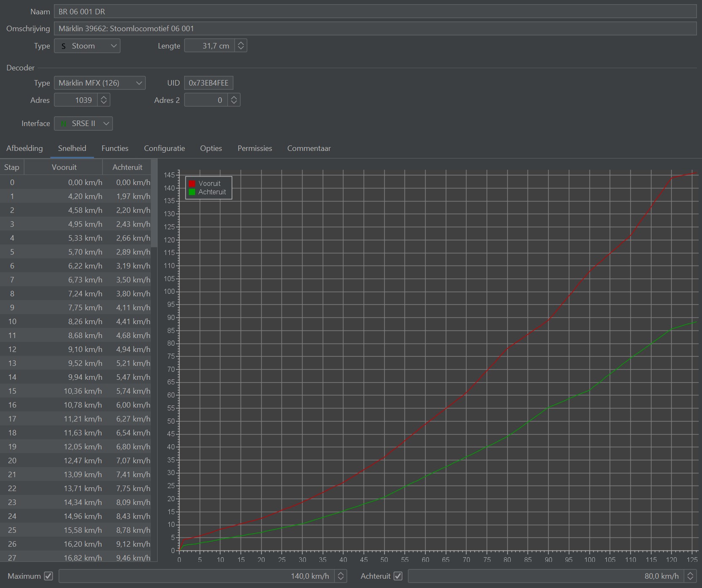Click the Achteruit column header
This screenshot has width=702, height=588.
pos(127,167)
